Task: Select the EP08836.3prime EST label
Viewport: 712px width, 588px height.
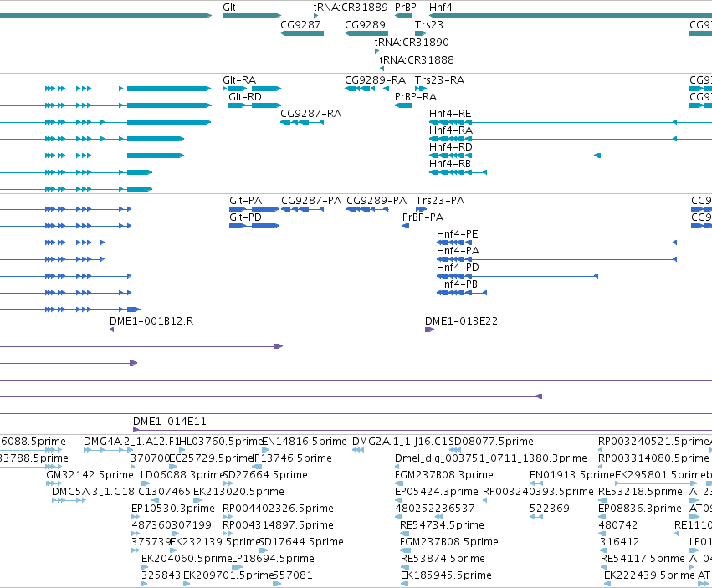Action: [x=640, y=508]
